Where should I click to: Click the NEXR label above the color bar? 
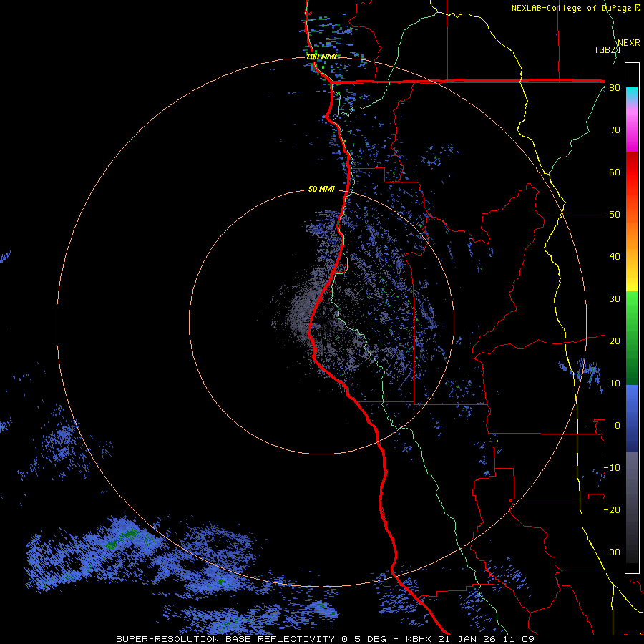[x=629, y=43]
